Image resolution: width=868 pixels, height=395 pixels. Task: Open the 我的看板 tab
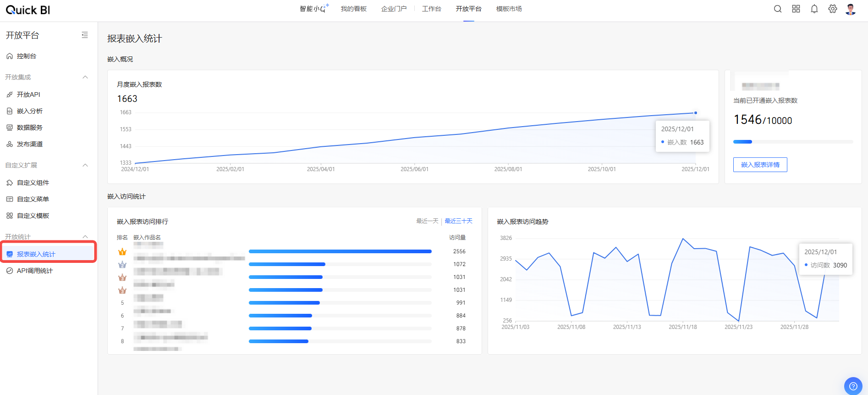coord(354,9)
